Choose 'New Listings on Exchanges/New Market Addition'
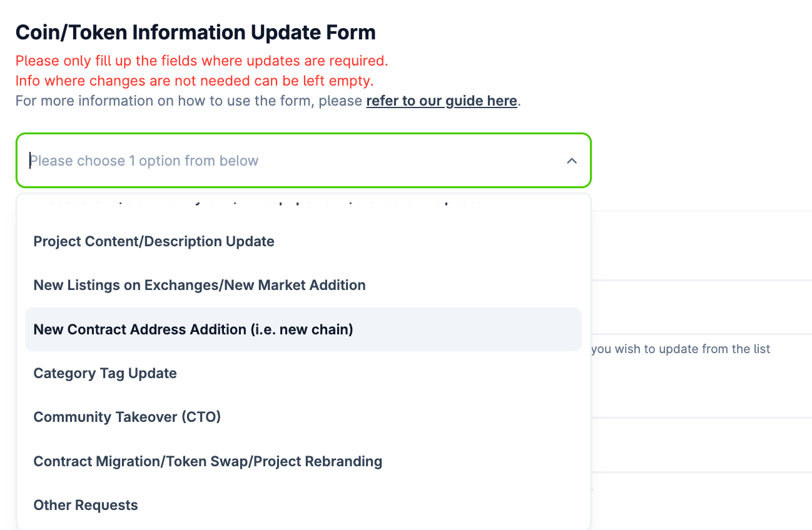Screen dimensions: 812x530 click(199, 285)
